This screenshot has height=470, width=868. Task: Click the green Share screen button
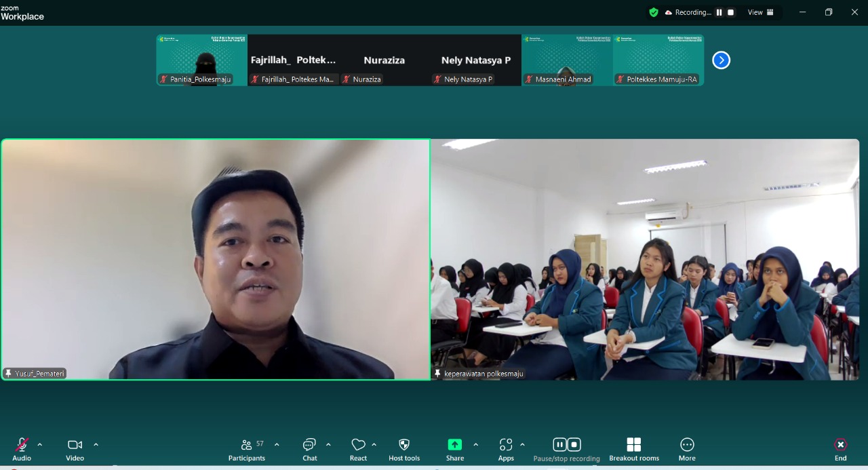pyautogui.click(x=454, y=445)
